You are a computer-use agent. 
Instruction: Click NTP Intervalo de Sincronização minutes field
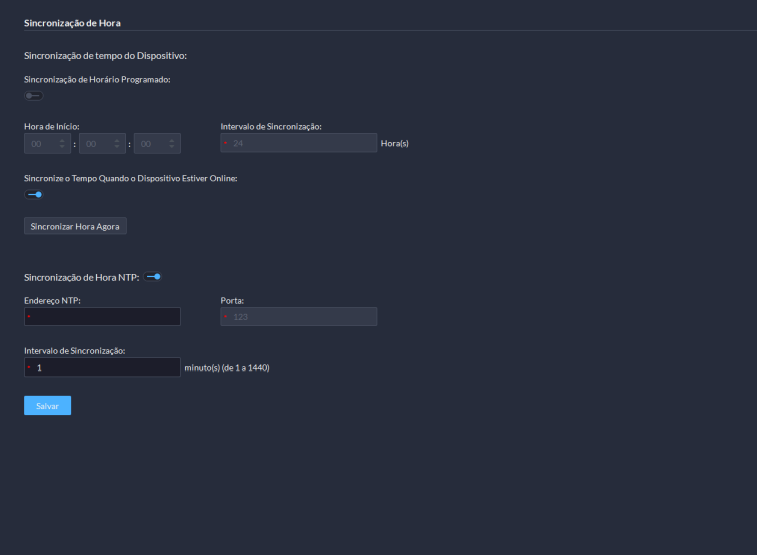102,367
